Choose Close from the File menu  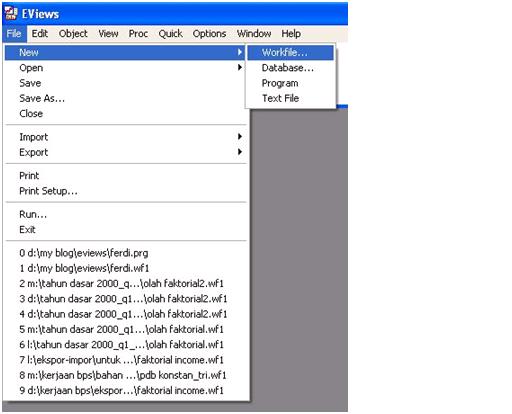point(125,114)
